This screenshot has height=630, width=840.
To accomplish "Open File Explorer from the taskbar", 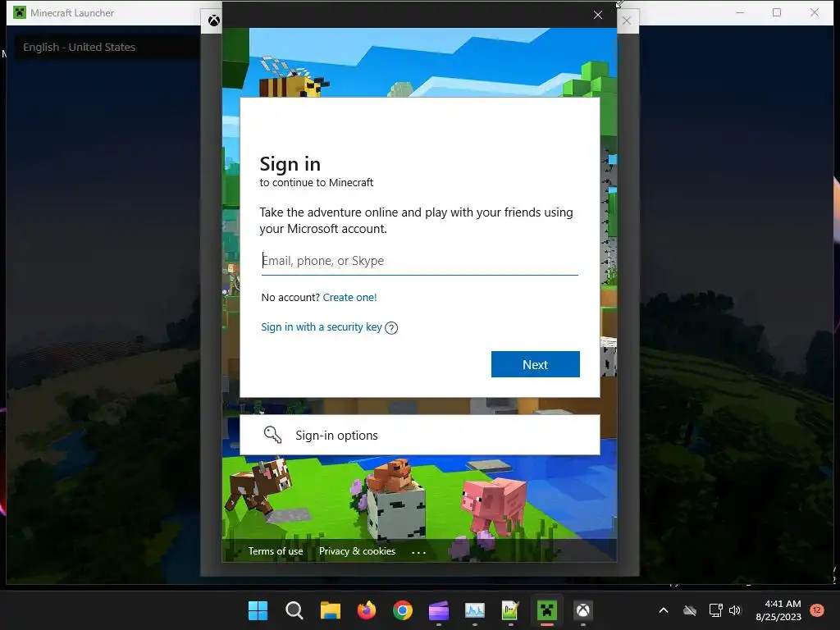I will pyautogui.click(x=331, y=610).
